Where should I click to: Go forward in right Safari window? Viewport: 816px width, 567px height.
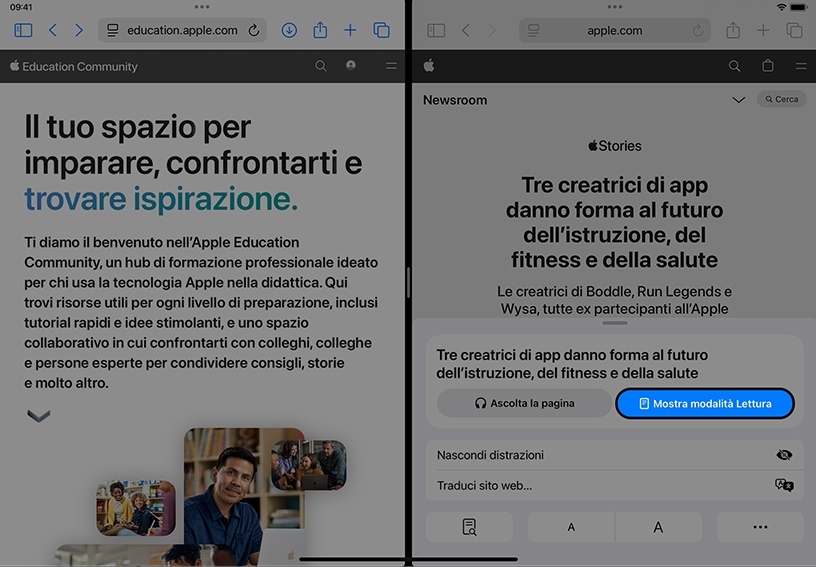point(491,31)
